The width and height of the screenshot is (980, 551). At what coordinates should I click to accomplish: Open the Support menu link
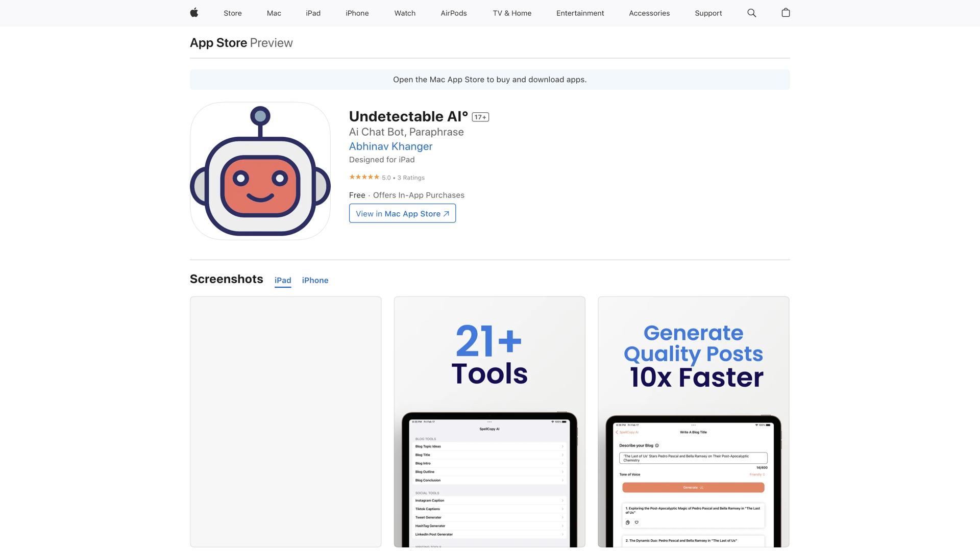coord(708,13)
